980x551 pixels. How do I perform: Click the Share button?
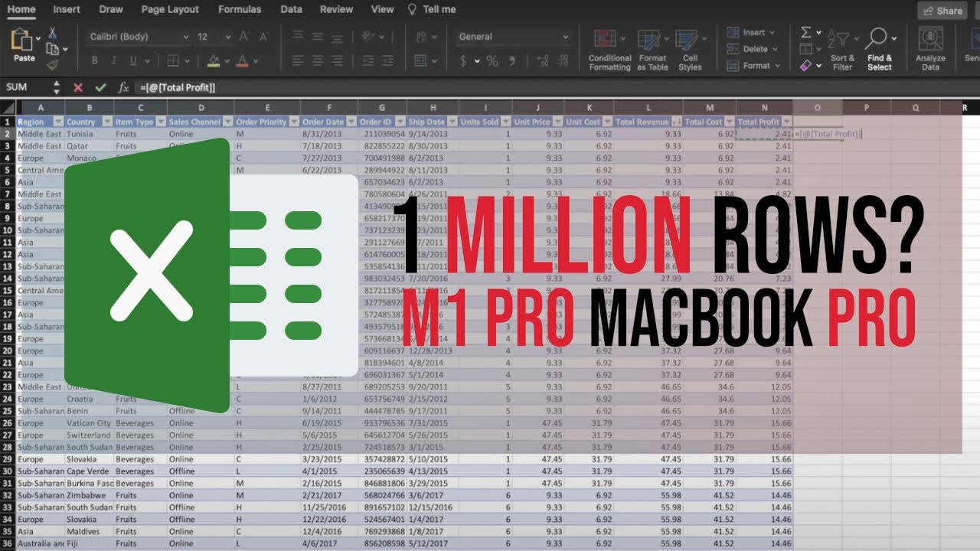coord(942,11)
